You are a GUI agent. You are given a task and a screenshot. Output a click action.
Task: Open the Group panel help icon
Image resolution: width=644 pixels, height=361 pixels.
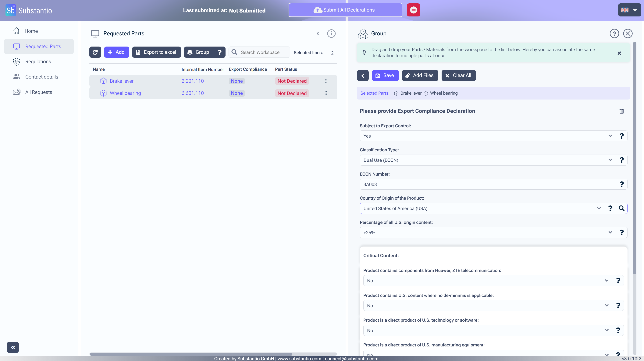[614, 33]
